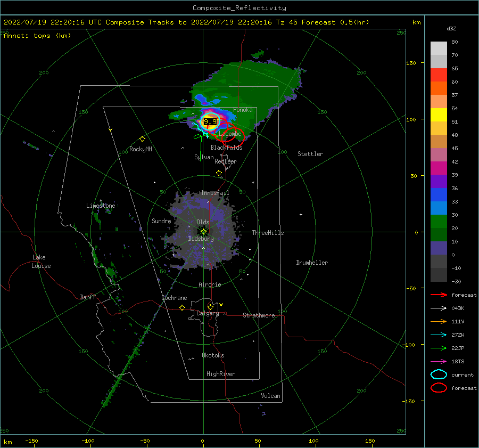Screen dimensions: 479x448
Task: Click the yellow diamond marker below RedDeer
Action: tap(219, 173)
